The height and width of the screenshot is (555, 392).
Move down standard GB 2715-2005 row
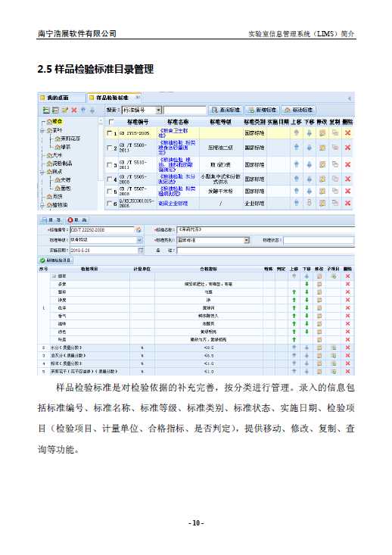[310, 133]
